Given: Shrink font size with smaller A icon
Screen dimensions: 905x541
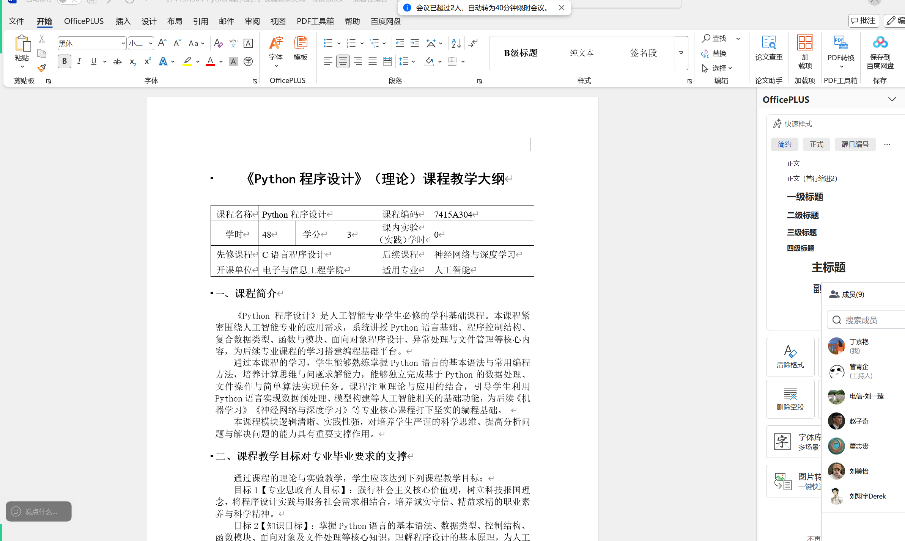Looking at the screenshot, I should coord(177,43).
